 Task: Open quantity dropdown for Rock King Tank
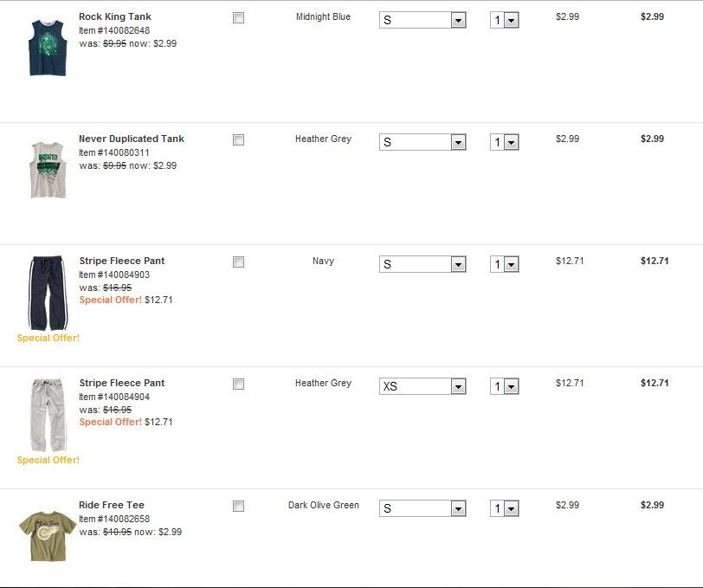[505, 20]
